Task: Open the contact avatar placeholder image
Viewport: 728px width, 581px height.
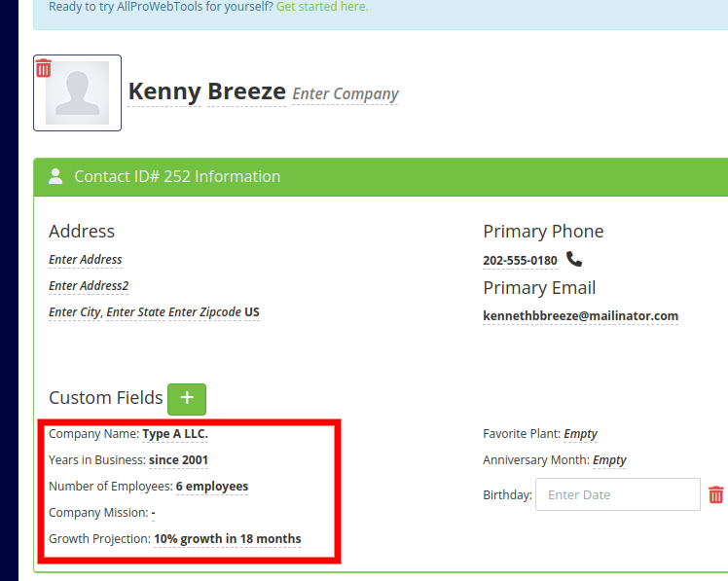Action: coord(77,92)
